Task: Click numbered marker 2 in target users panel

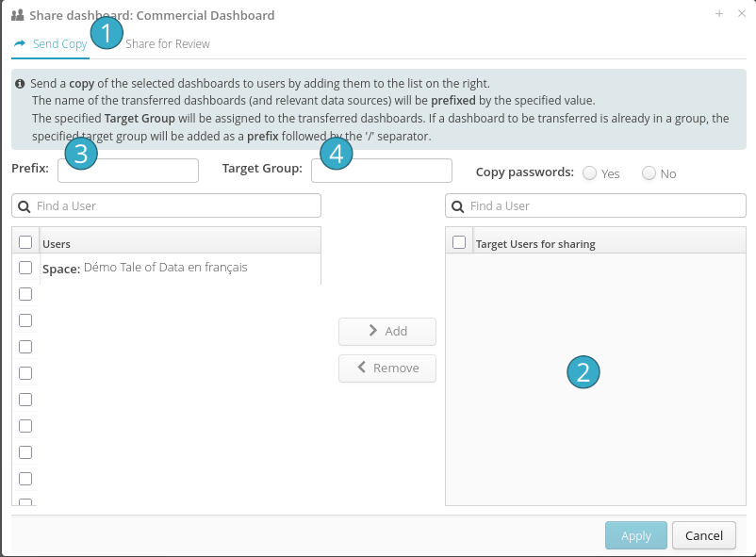Action: click(583, 371)
